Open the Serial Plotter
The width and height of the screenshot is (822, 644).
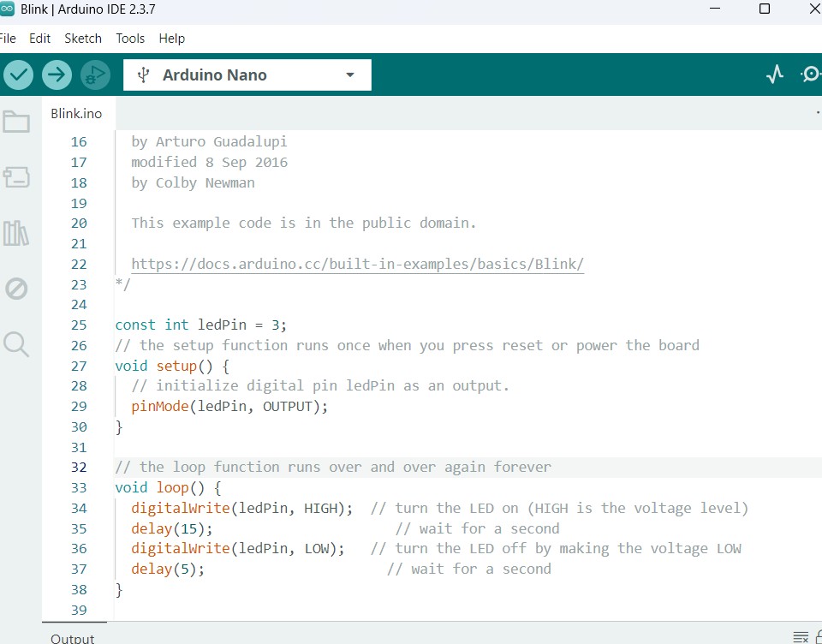click(774, 75)
